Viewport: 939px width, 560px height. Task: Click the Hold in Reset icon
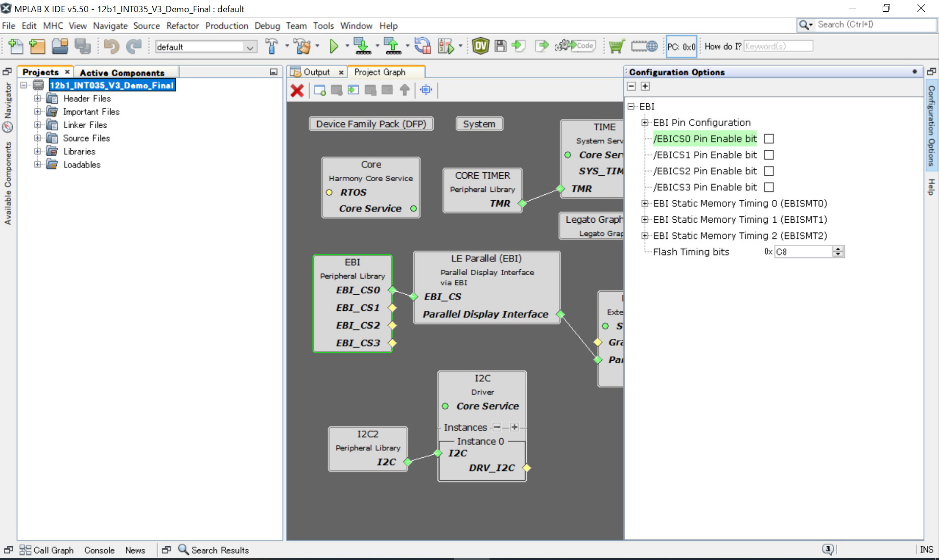point(423,47)
